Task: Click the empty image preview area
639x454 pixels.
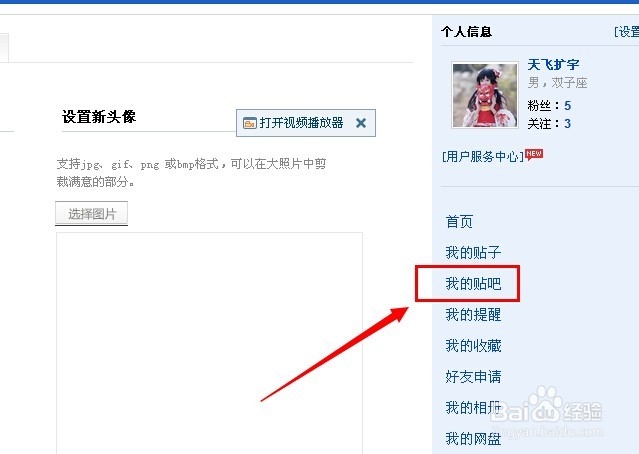Action: click(209, 343)
